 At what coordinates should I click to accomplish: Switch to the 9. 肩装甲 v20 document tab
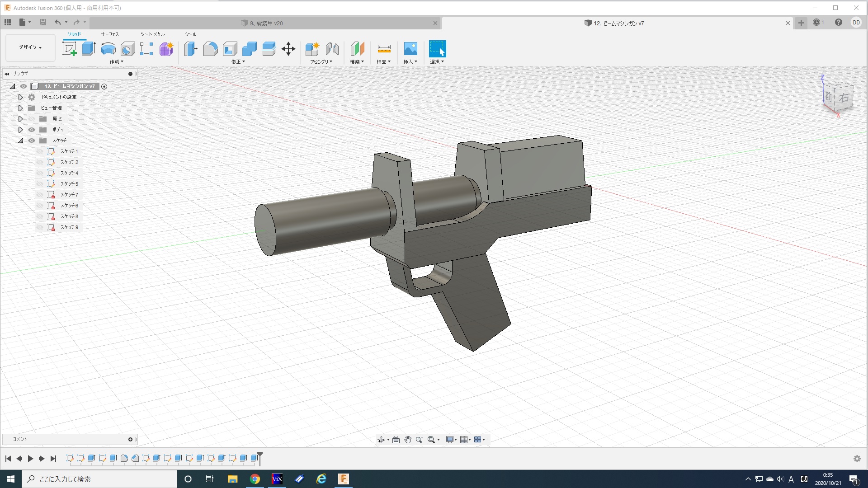point(266,23)
